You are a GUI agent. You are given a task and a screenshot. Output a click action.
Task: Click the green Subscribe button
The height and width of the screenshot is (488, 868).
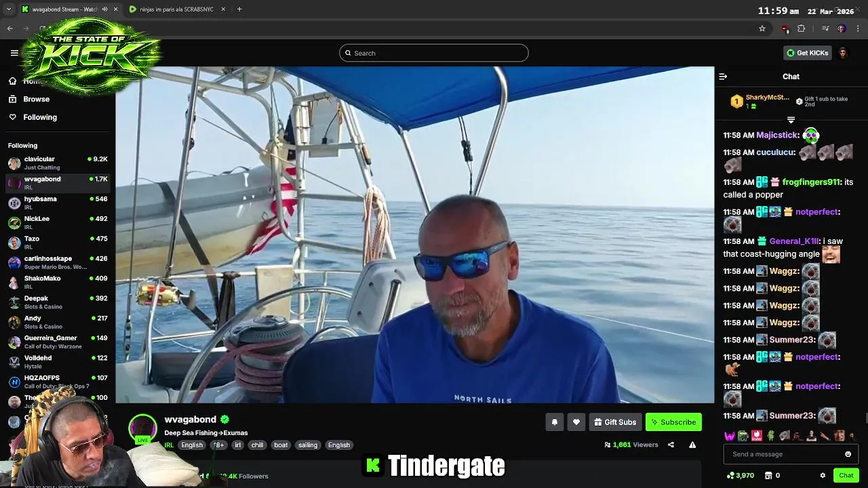673,422
